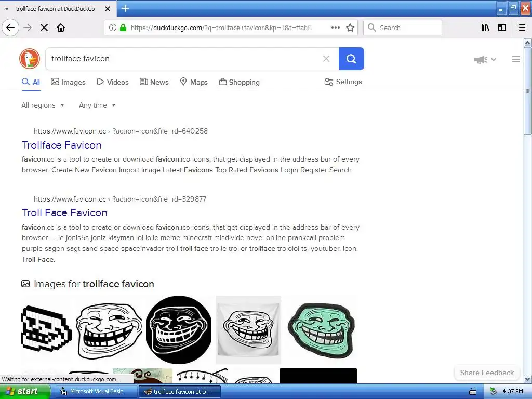Image resolution: width=532 pixels, height=399 pixels.
Task: Click the taskbar keyboard icon
Action: 473,392
